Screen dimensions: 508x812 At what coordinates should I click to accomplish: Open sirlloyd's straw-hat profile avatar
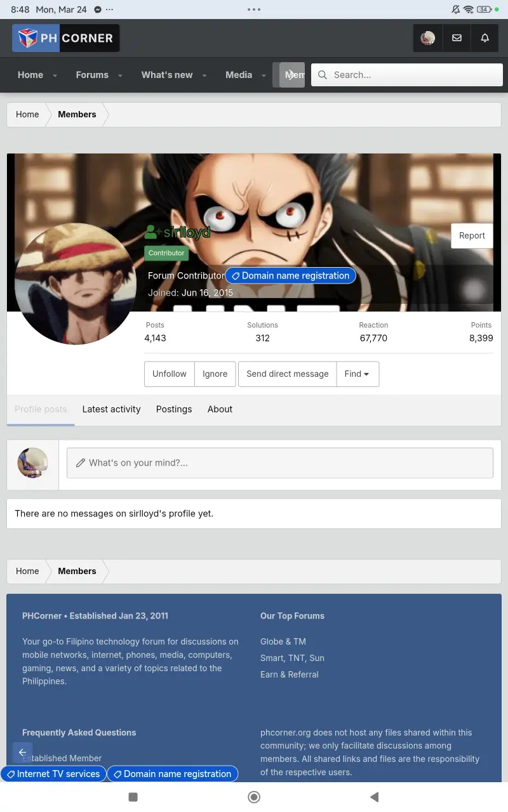point(76,284)
